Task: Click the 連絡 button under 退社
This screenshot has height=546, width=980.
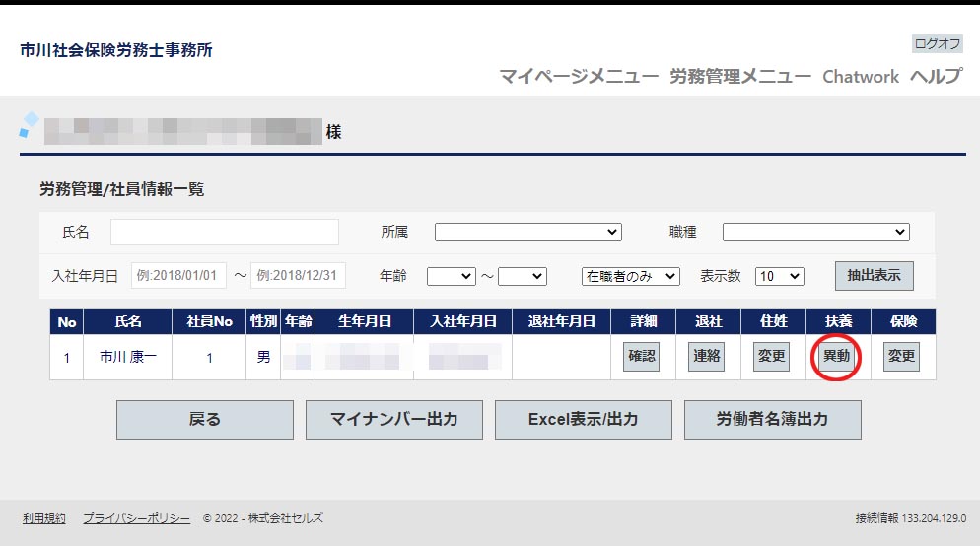Action: pyautogui.click(x=706, y=357)
